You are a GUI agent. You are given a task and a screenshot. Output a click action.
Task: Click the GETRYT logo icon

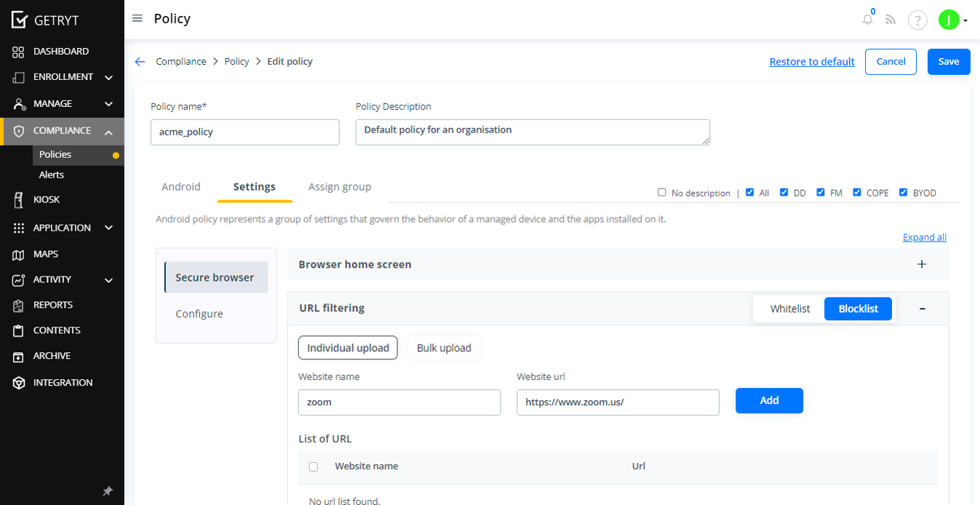20,20
